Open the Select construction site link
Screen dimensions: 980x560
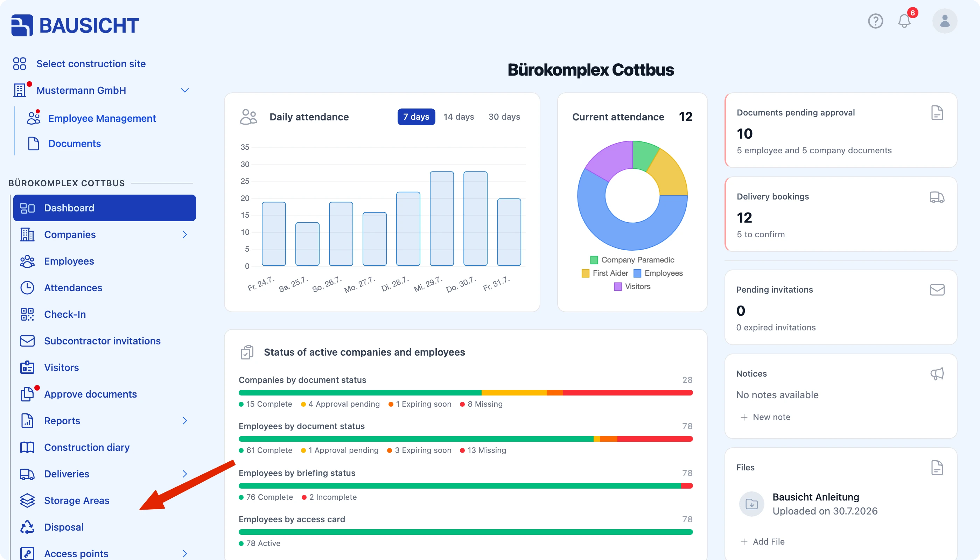point(91,63)
